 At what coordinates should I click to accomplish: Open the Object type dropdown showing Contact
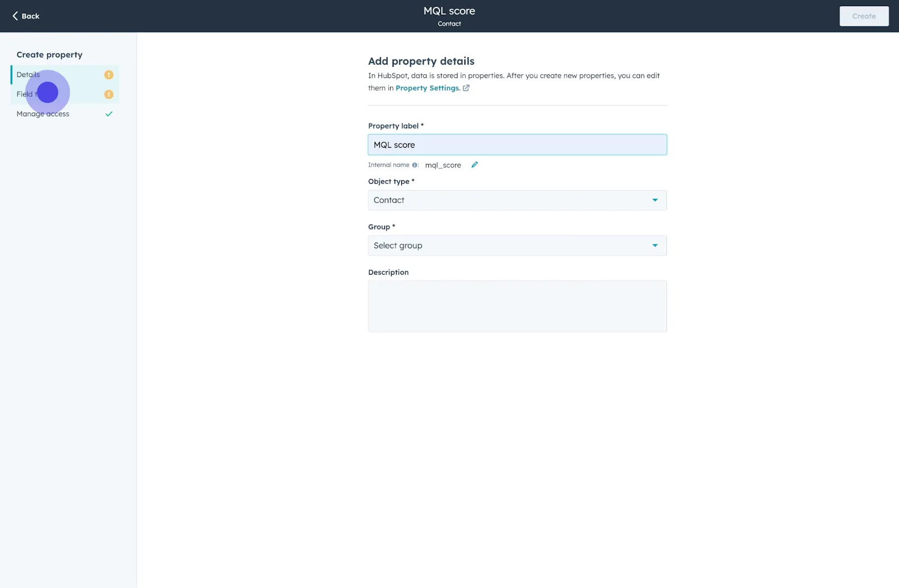(x=517, y=200)
